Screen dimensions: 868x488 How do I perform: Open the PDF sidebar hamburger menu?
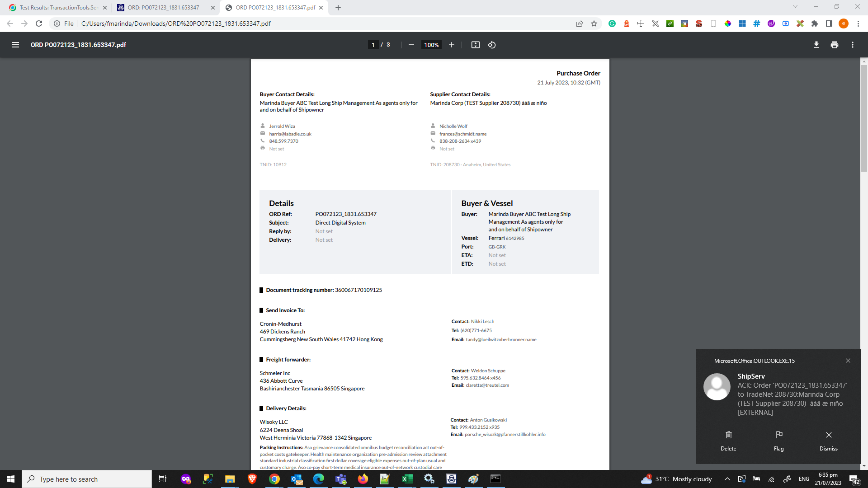coord(15,45)
